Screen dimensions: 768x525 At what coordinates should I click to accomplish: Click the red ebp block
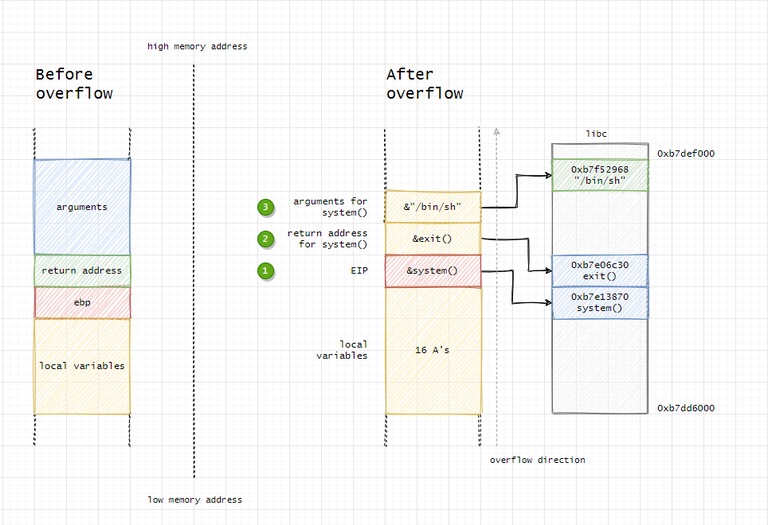coord(82,302)
